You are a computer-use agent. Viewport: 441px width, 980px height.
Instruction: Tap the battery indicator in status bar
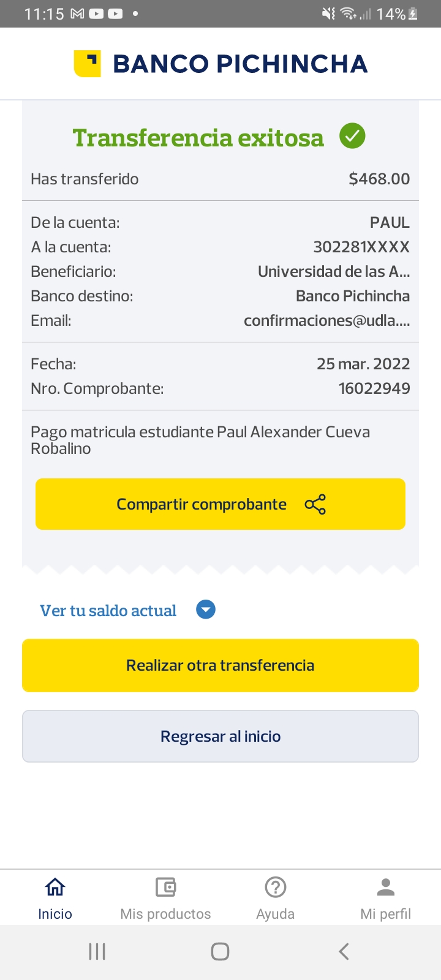tap(413, 13)
